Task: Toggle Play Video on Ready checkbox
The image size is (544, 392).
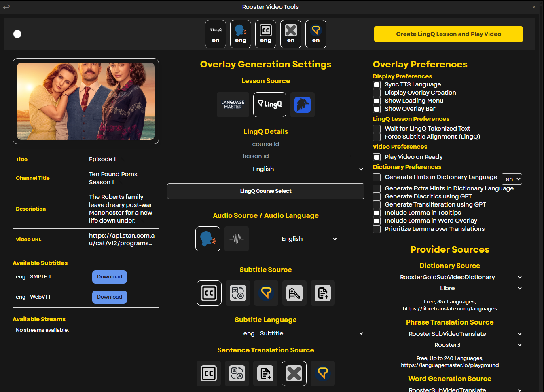Action: [377, 157]
